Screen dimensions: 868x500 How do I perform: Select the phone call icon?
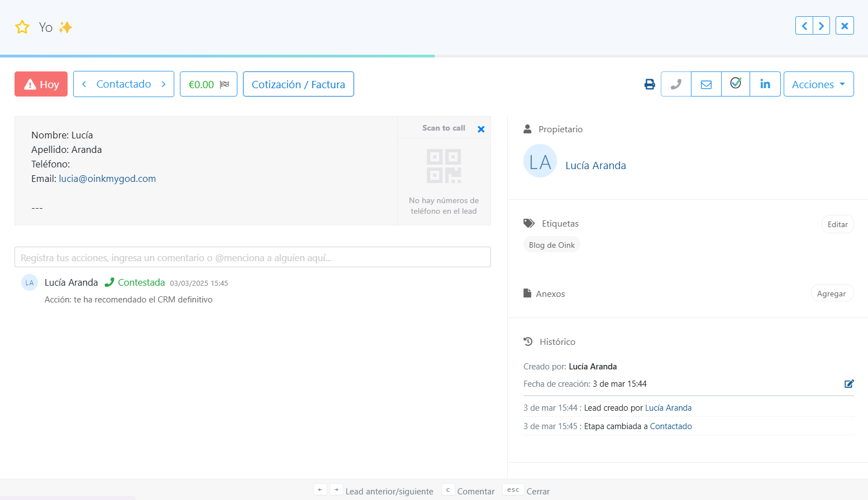click(x=675, y=84)
